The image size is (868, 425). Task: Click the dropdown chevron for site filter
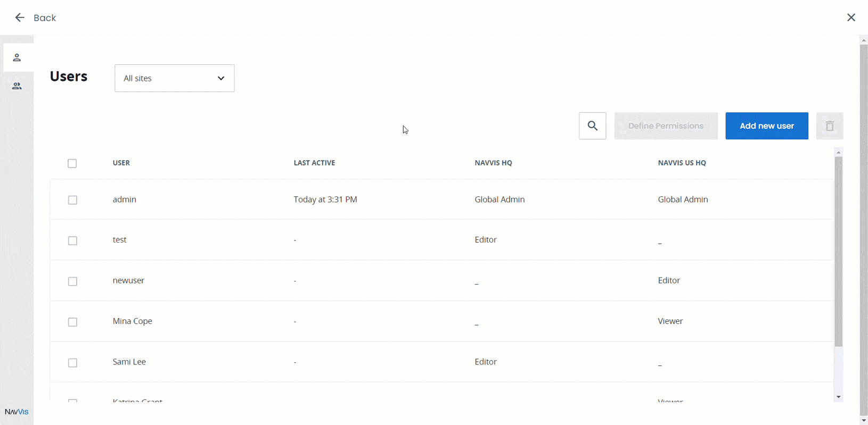point(221,78)
